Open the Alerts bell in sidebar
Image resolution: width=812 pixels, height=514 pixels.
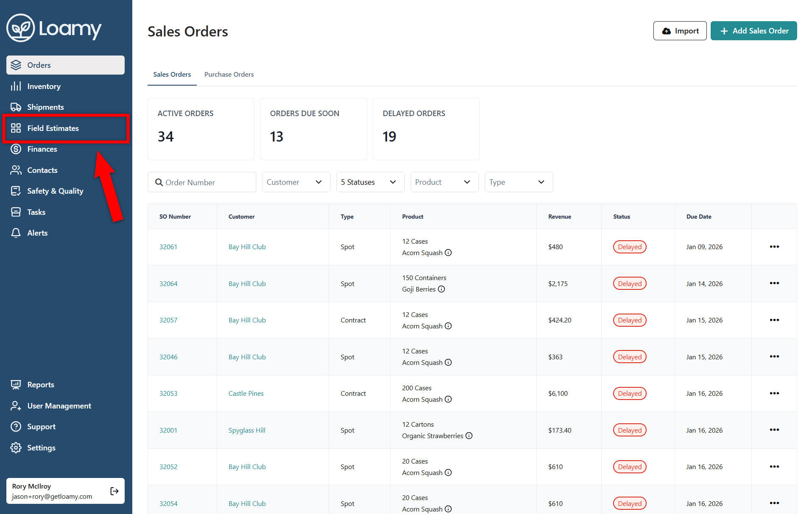click(x=16, y=233)
